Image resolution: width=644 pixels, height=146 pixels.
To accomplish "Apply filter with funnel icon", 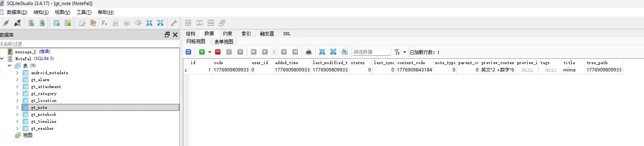I will 397,52.
